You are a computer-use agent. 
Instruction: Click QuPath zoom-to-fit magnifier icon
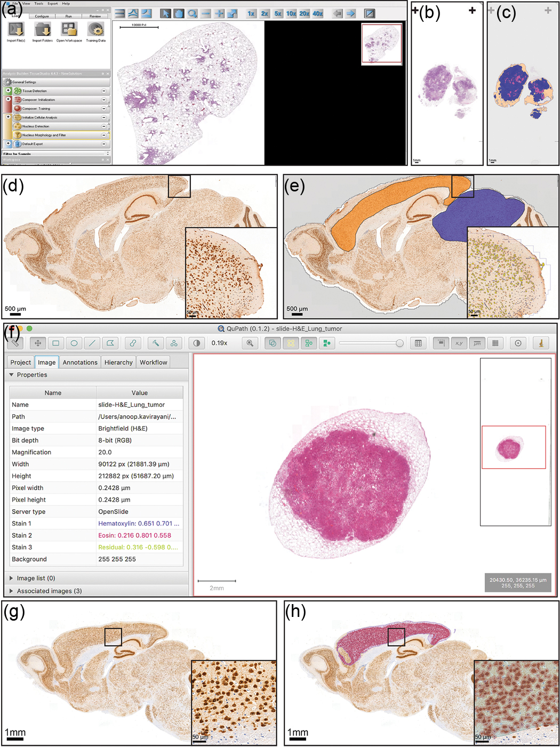click(250, 343)
